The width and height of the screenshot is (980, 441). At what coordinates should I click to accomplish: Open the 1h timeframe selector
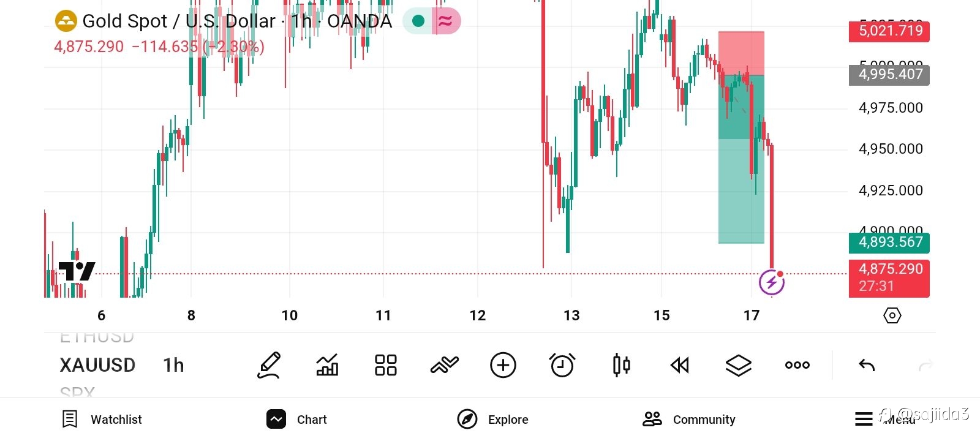(x=173, y=366)
